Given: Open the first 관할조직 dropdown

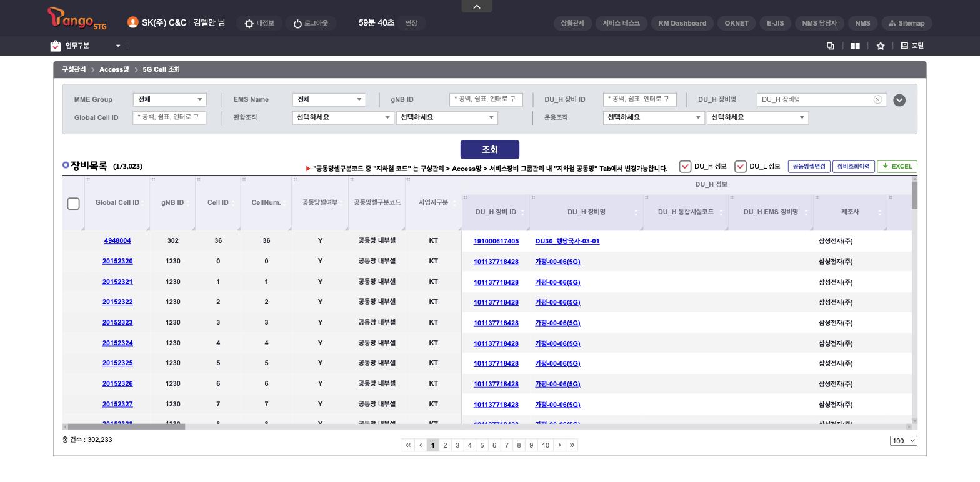Looking at the screenshot, I should 343,117.
